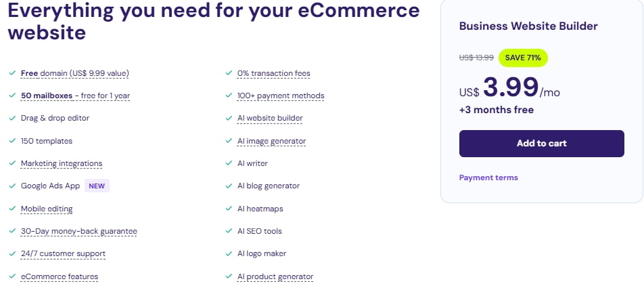Click 30-Day money-back guarantee text
This screenshot has height=292, width=644.
click(x=78, y=231)
